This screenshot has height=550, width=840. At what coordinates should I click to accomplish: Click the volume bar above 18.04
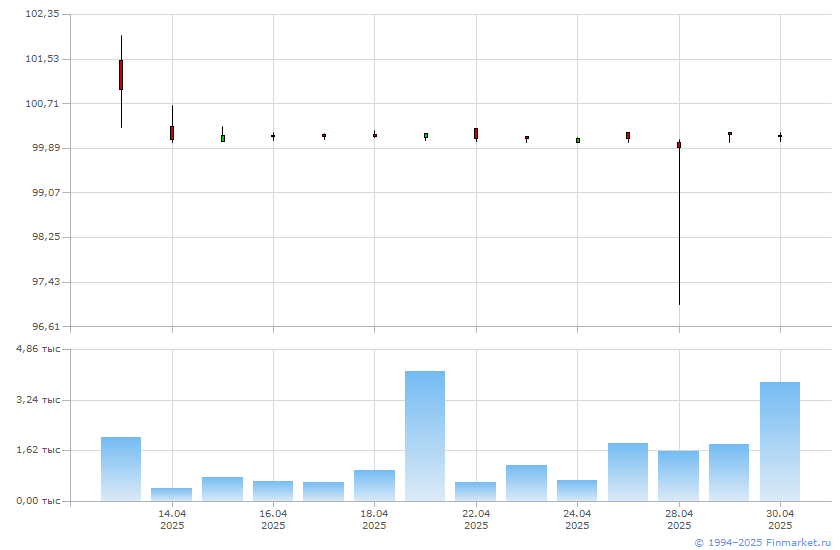[374, 486]
